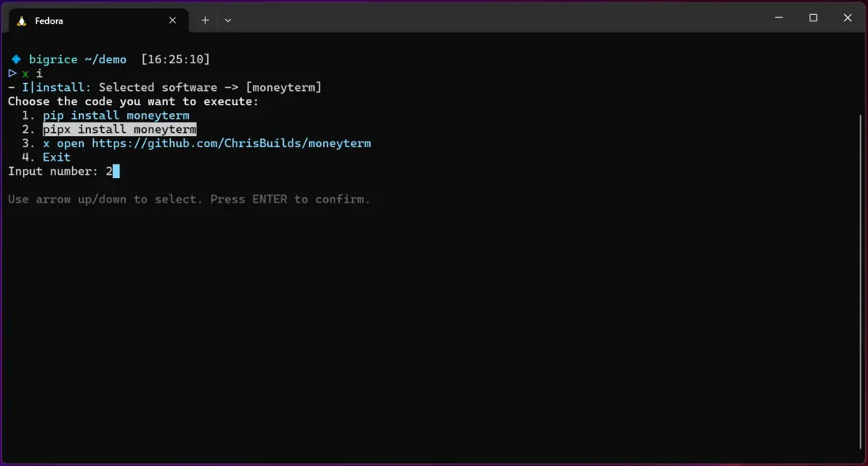Click the triangle prompt arrow symbol

point(13,74)
